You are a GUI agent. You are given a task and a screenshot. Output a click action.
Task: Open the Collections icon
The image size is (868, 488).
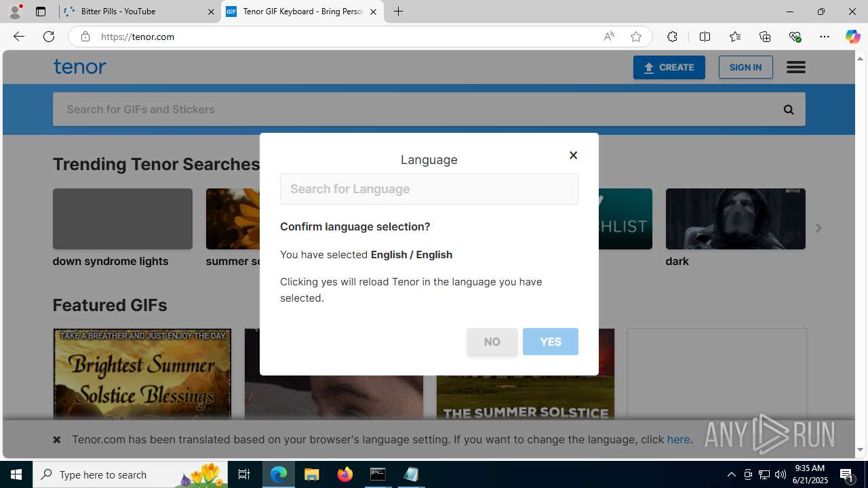click(765, 37)
